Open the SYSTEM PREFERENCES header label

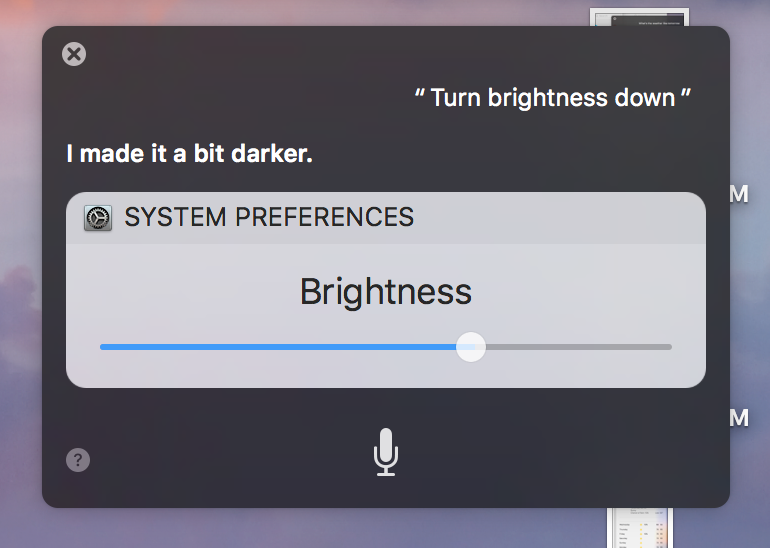(x=269, y=217)
